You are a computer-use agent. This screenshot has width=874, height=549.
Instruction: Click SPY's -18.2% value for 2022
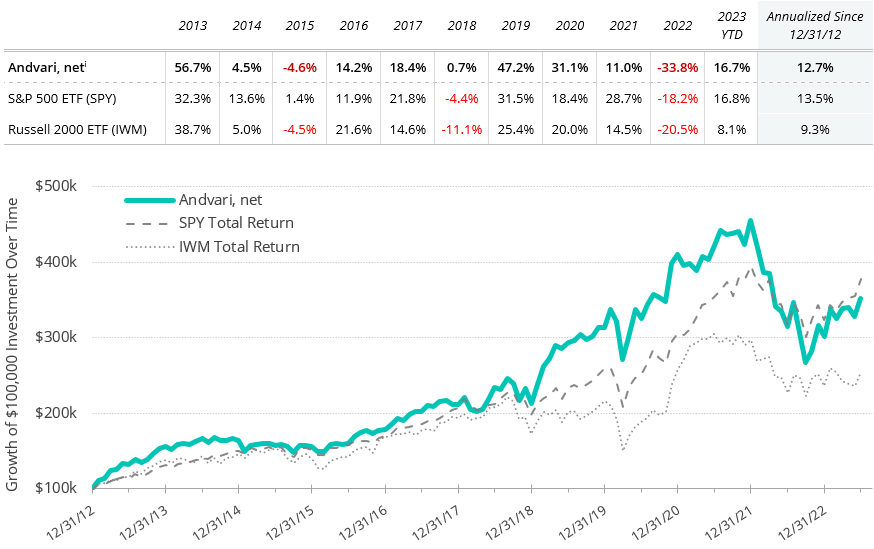click(x=677, y=99)
